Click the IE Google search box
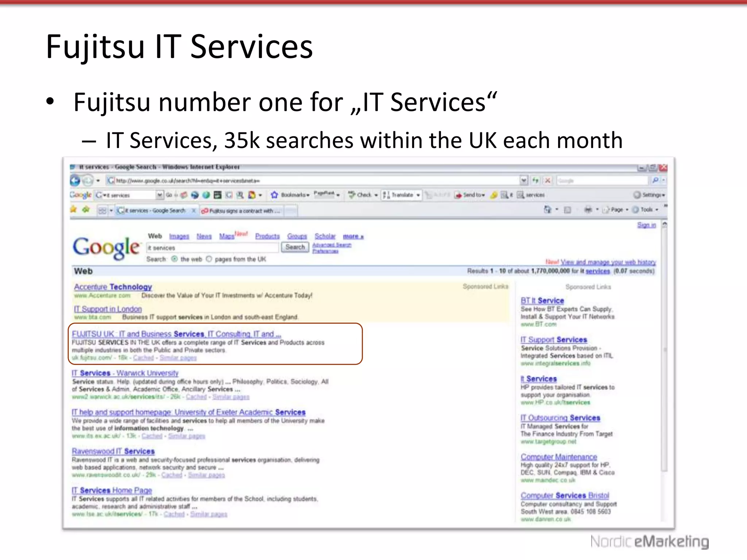This screenshot has height=560, width=747. pos(603,180)
